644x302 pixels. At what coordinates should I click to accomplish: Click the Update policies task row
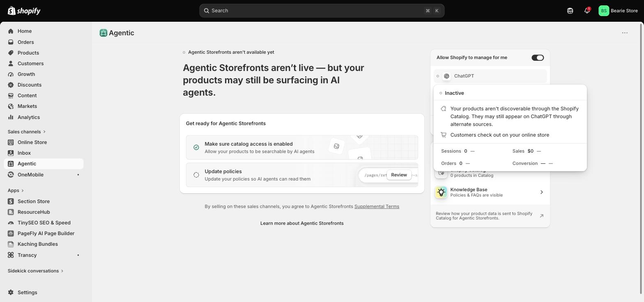click(302, 175)
